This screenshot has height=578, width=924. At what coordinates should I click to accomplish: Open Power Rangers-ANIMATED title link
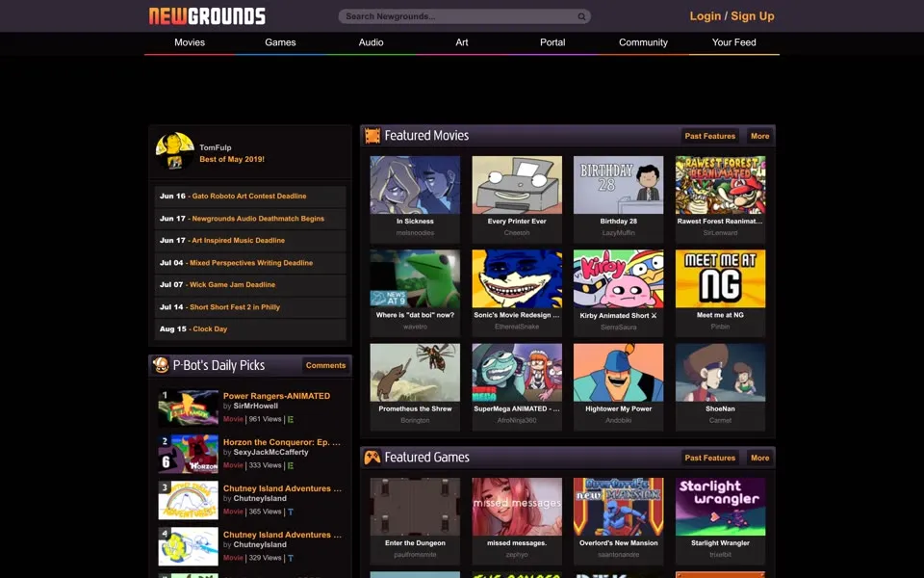pos(276,396)
